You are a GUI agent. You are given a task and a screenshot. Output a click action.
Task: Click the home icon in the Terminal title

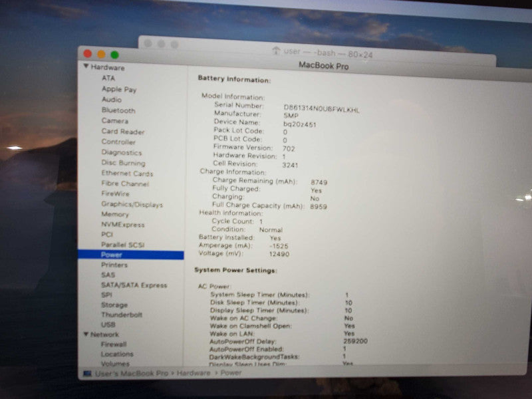pos(276,51)
